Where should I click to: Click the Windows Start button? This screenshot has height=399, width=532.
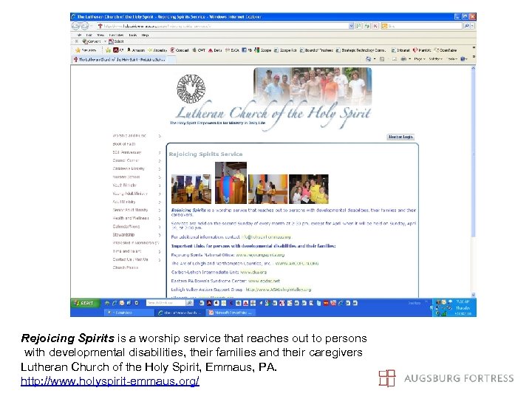[x=86, y=303]
